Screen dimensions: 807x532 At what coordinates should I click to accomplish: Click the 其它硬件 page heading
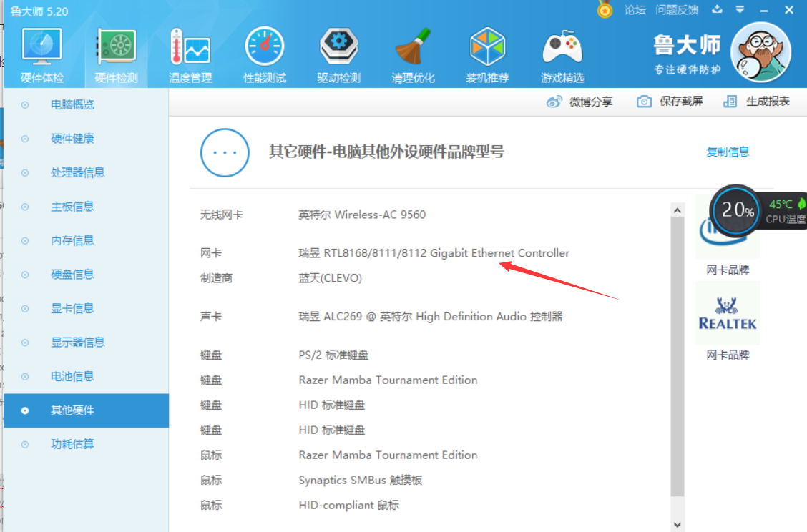(386, 152)
